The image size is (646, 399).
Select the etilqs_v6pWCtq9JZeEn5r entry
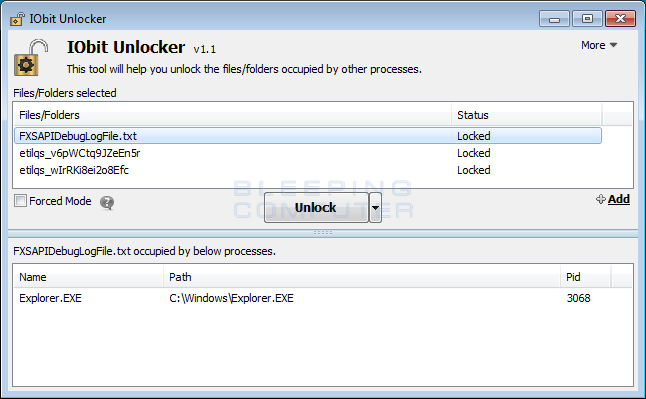pos(308,153)
